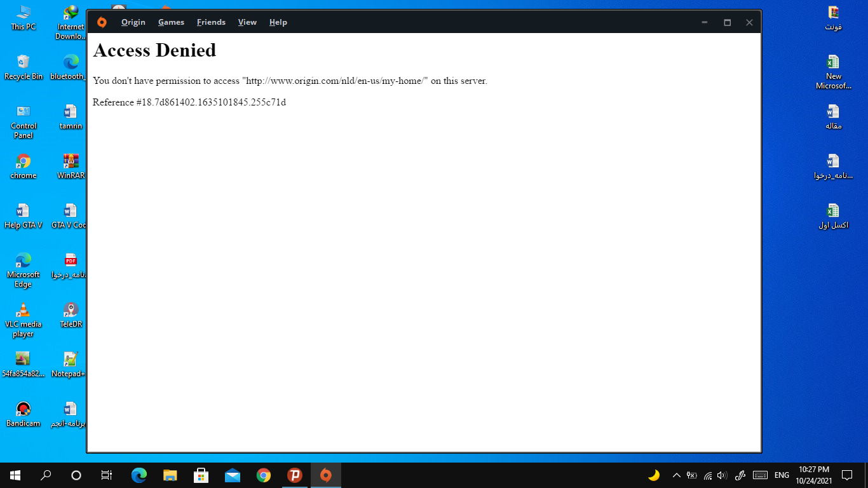
Task: Select the Bandicam desktop icon
Action: pyautogui.click(x=24, y=414)
